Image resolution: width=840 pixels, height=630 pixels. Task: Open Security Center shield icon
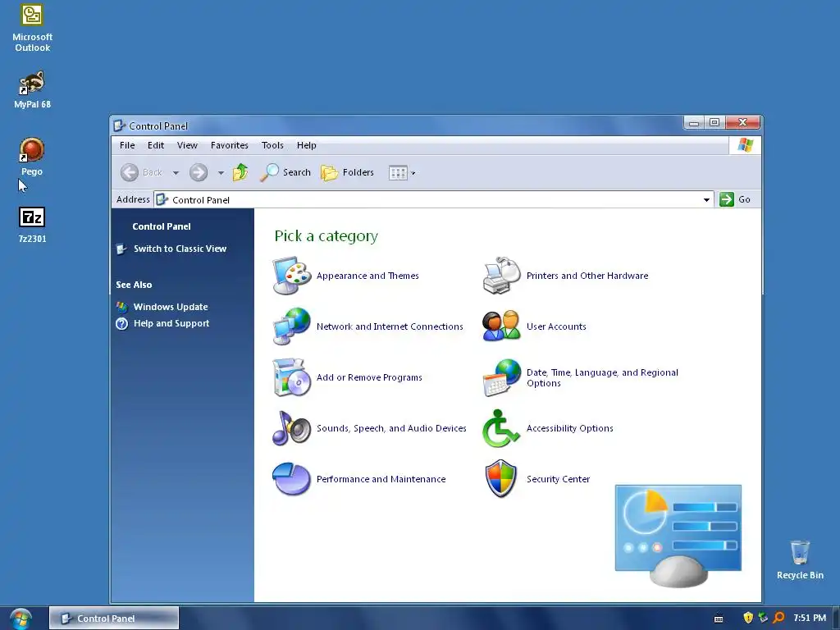[x=501, y=479]
